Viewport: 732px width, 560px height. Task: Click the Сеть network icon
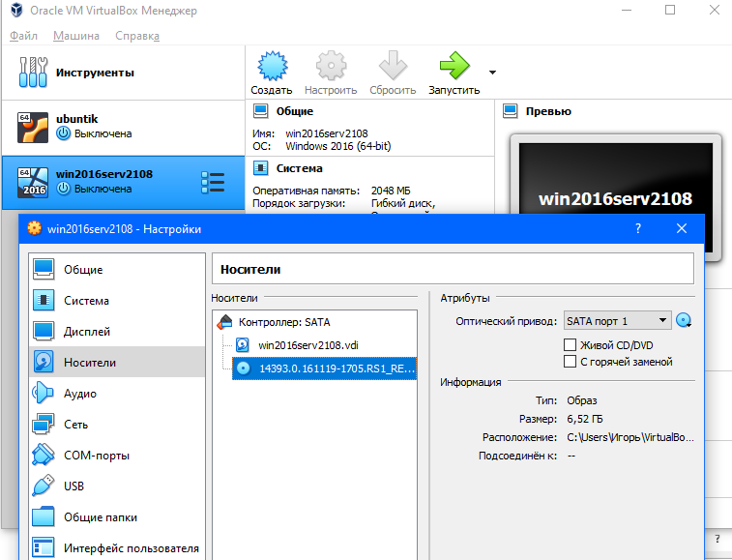(43, 424)
